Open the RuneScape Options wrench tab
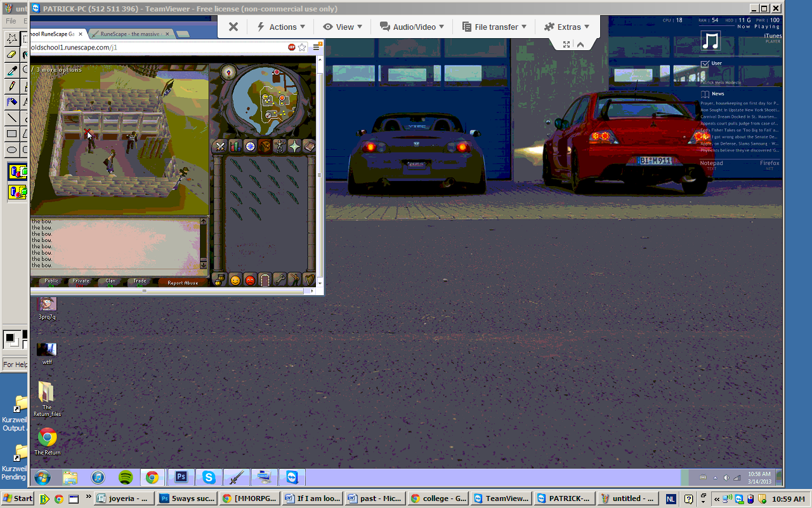Viewport: 812px width, 508px height. [280, 279]
